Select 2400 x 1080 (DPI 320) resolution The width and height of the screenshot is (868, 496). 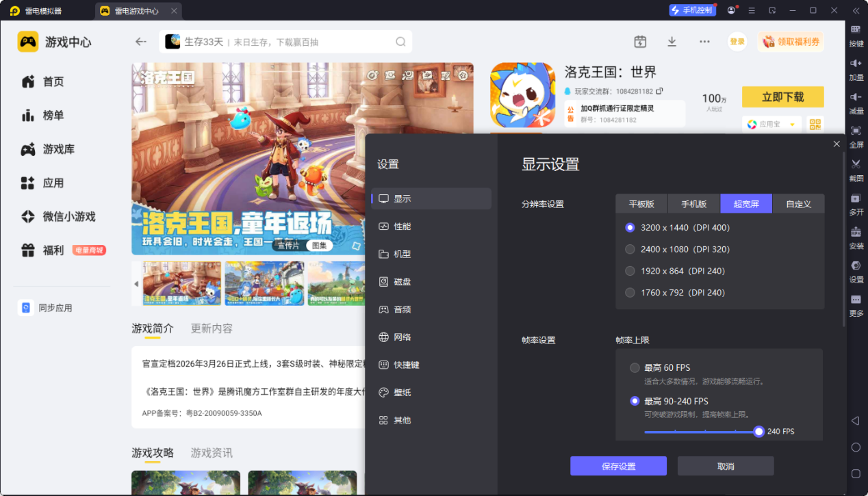click(630, 250)
